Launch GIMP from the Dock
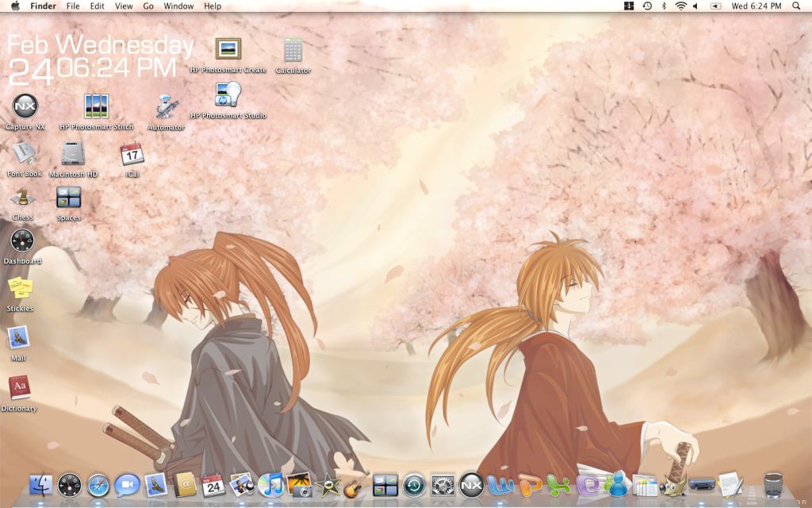The image size is (812, 508). click(x=674, y=486)
